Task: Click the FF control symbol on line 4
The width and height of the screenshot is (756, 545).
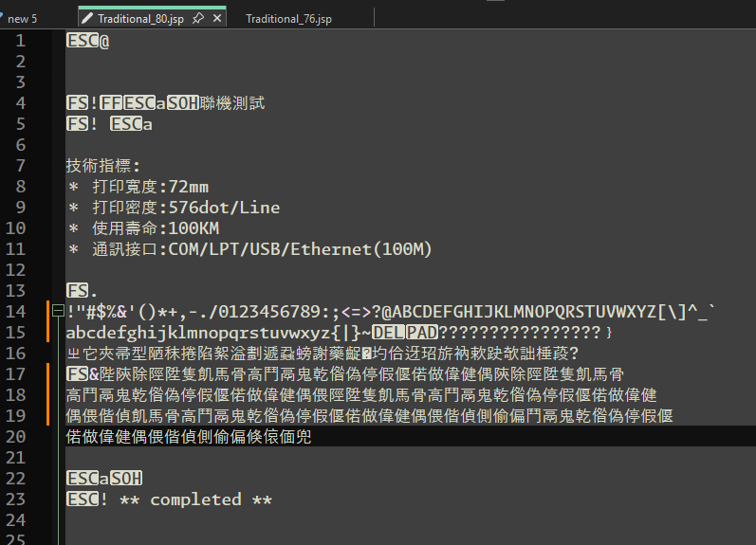Action: click(x=111, y=103)
